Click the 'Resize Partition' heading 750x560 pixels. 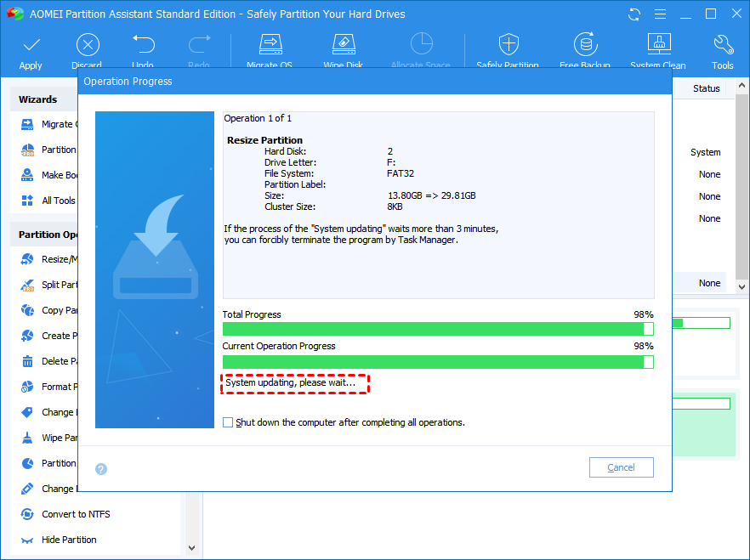264,140
